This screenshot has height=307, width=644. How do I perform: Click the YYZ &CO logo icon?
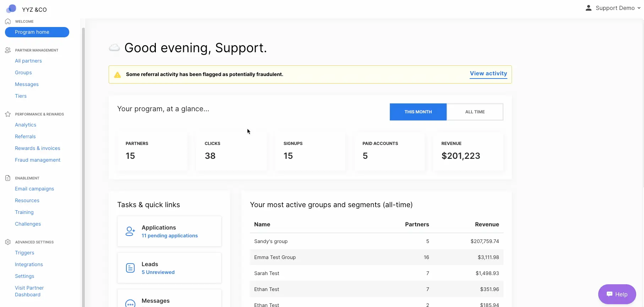pos(11,9)
